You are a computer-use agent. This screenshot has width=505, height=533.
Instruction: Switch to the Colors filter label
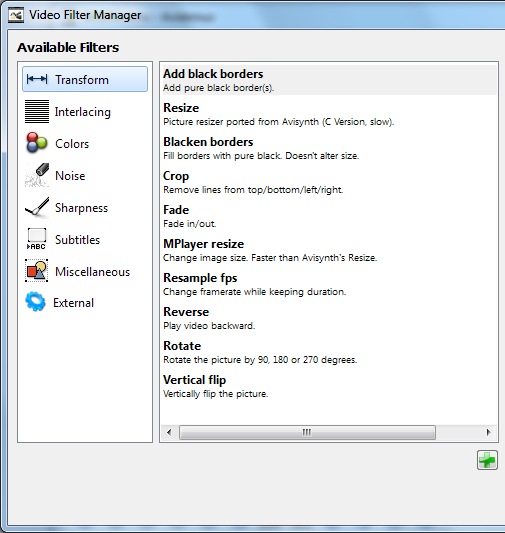coord(72,144)
